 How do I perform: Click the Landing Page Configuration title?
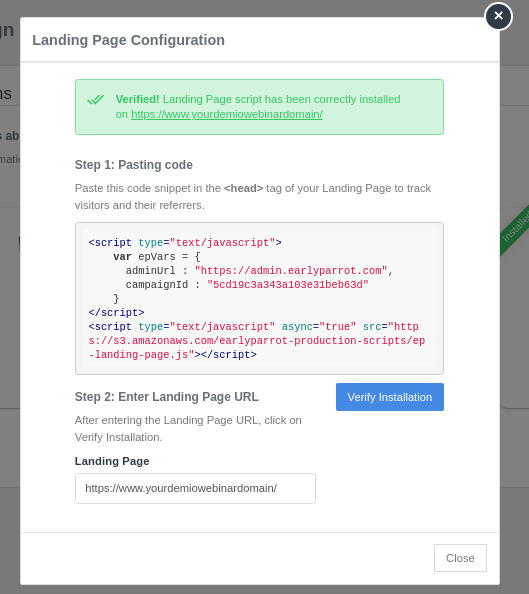pos(128,40)
